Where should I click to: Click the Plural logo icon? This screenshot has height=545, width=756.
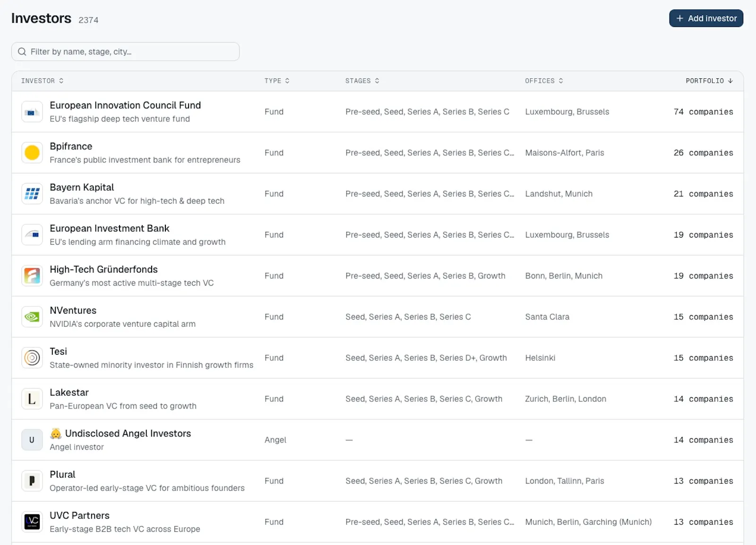coord(32,481)
